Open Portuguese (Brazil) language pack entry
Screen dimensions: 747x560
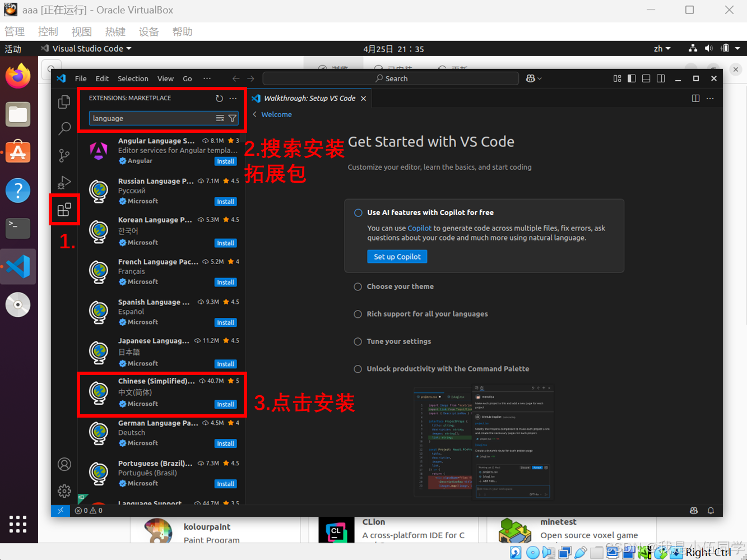[x=161, y=473]
